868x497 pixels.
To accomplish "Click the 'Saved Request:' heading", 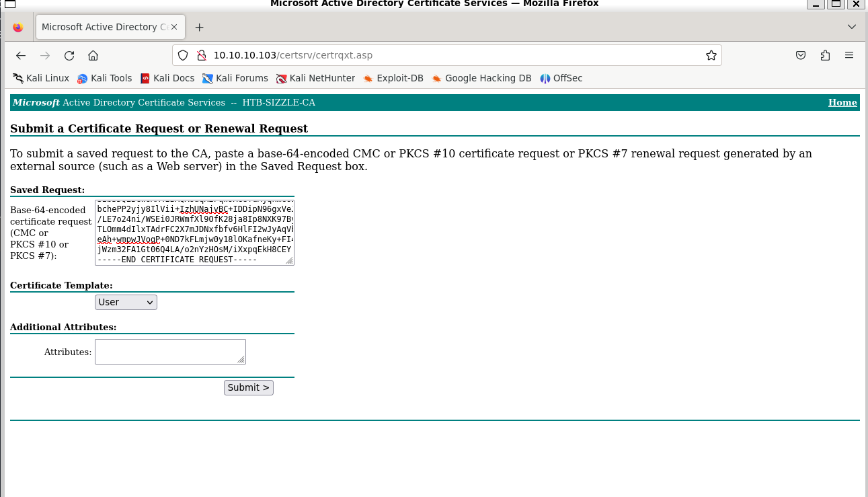I will click(x=48, y=190).
